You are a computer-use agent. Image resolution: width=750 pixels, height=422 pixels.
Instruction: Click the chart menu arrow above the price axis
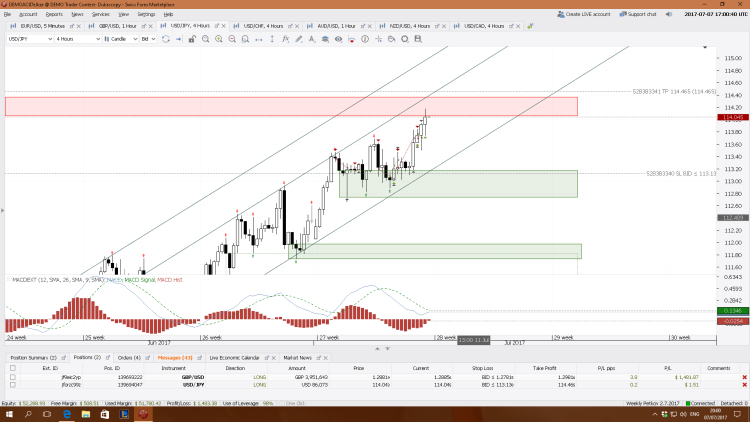(x=705, y=47)
